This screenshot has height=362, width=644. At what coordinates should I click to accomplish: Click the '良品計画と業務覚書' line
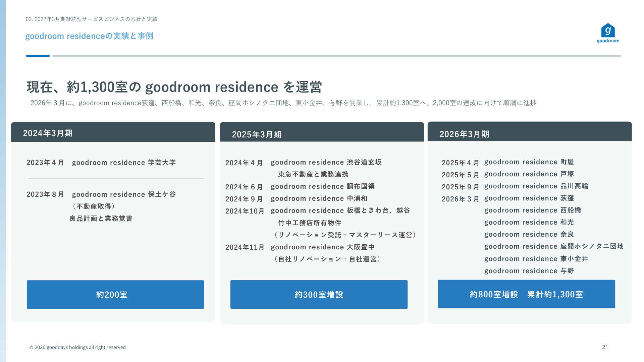coord(101,219)
